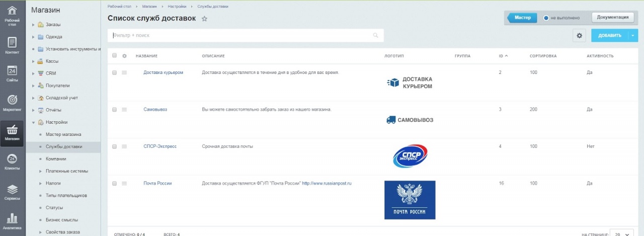This screenshot has width=644, height=236.
Task: Open Компании menu item
Action: 56,159
